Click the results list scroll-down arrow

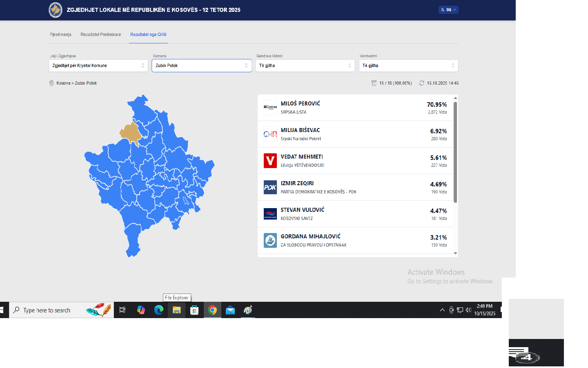coord(455,254)
